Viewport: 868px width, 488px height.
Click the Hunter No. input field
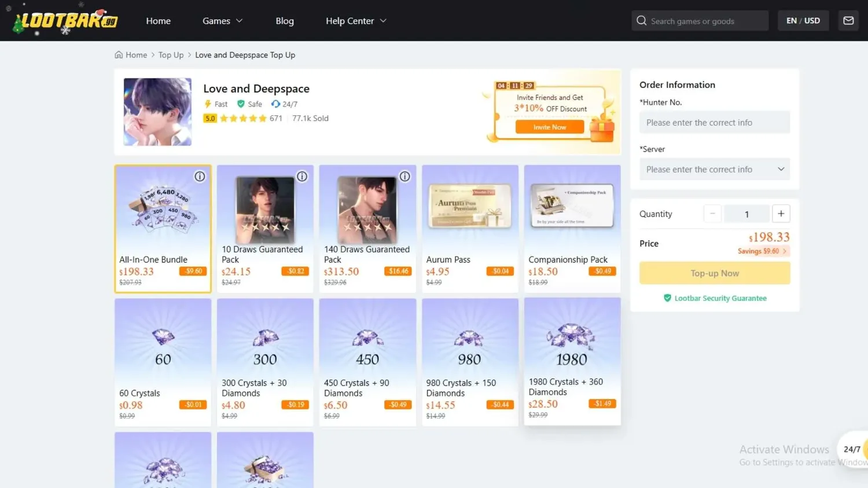714,123
